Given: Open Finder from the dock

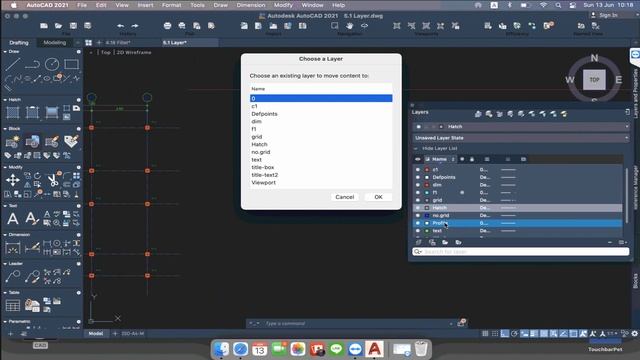Looking at the screenshot, I should tap(221, 349).
